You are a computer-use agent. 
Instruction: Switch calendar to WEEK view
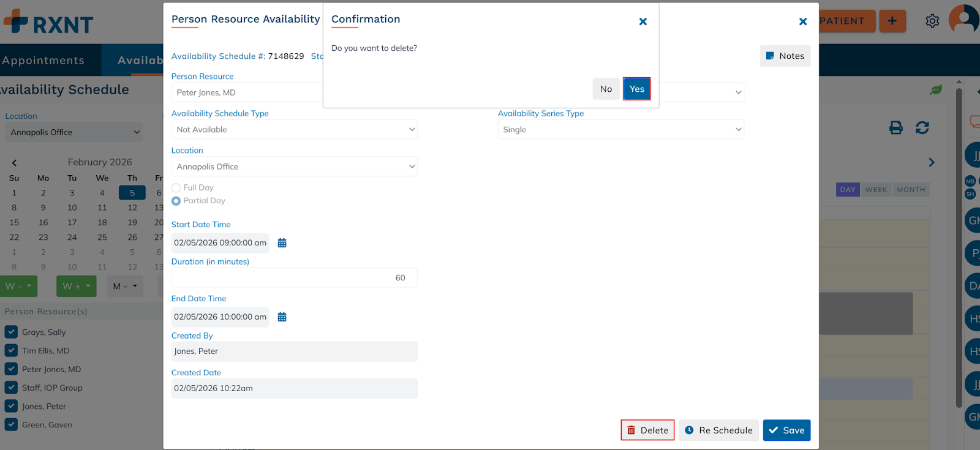[x=876, y=190]
